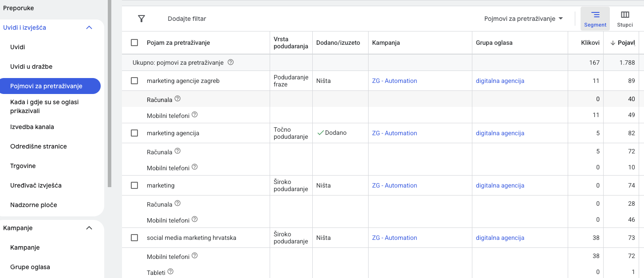Collapse the Kampanje sidebar section
Screen dimensions: 644x278
pyautogui.click(x=89, y=228)
